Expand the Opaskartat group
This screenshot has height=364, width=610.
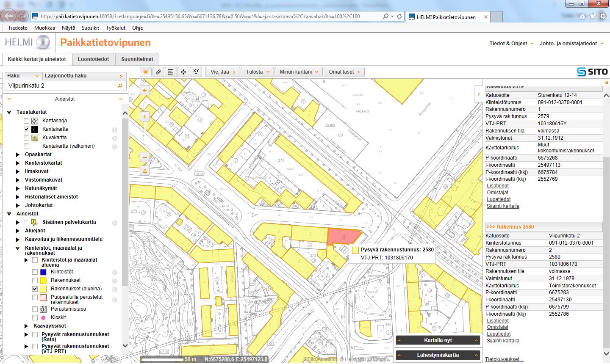[18, 154]
